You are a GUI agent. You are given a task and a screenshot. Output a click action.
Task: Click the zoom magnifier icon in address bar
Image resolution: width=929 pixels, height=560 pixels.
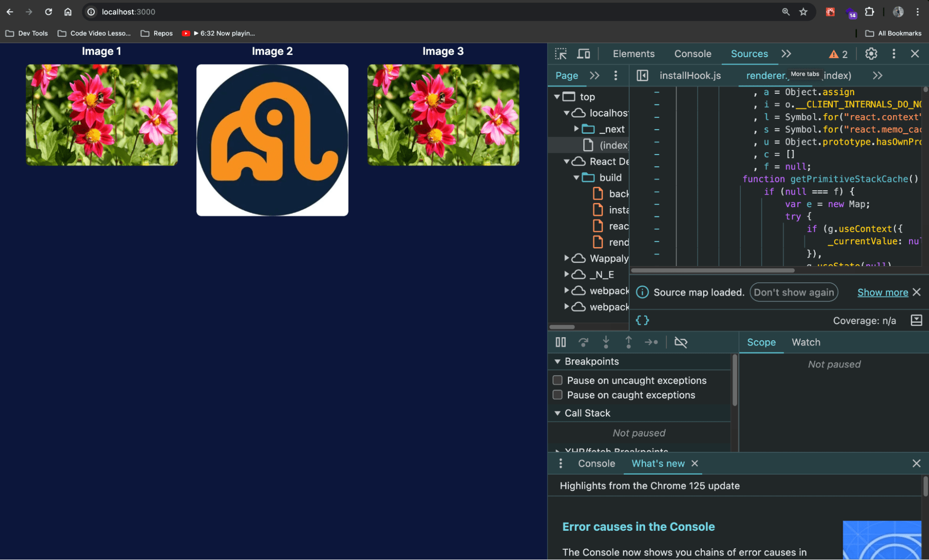(x=785, y=12)
